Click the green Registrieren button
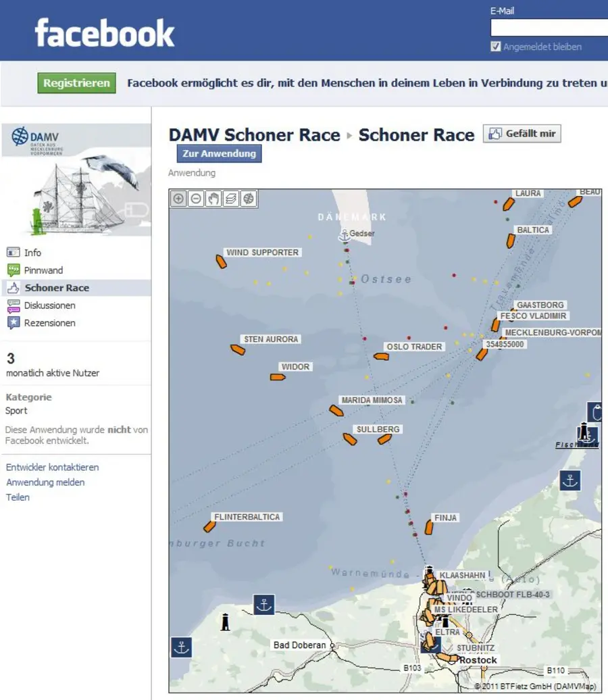Image resolution: width=608 pixels, height=700 pixels. 76,83
